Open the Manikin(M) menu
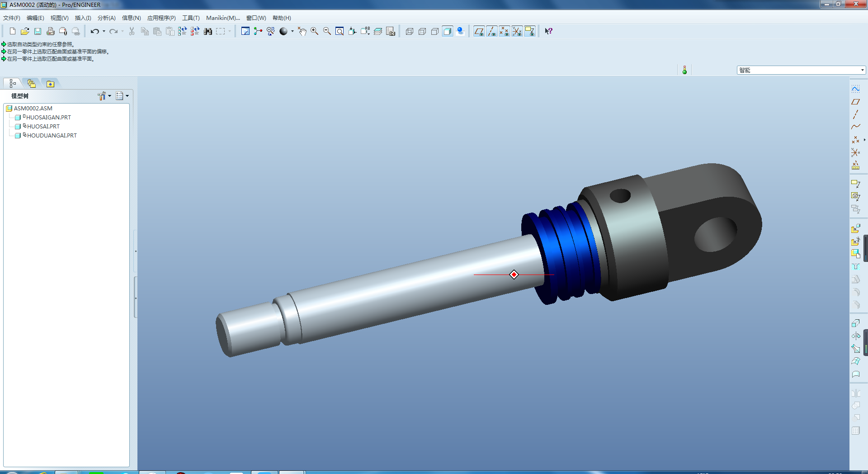This screenshot has height=474, width=868. (x=223, y=18)
